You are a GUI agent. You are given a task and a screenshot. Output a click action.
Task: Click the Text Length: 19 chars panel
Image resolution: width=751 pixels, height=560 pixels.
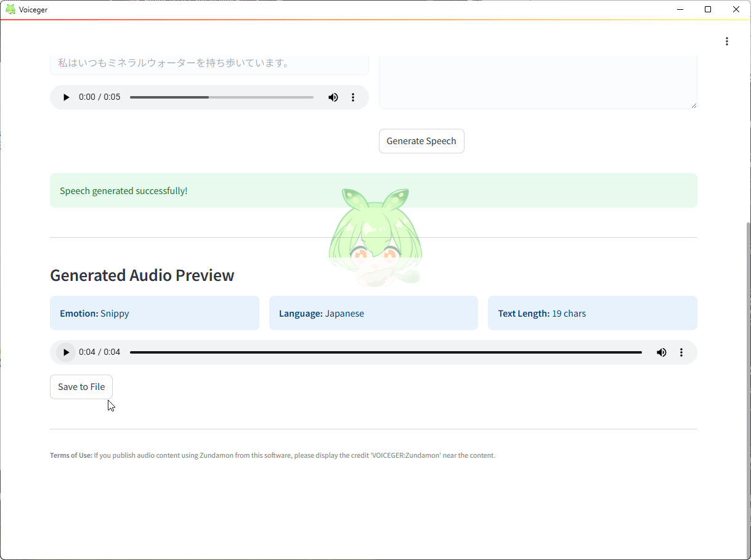pyautogui.click(x=592, y=313)
